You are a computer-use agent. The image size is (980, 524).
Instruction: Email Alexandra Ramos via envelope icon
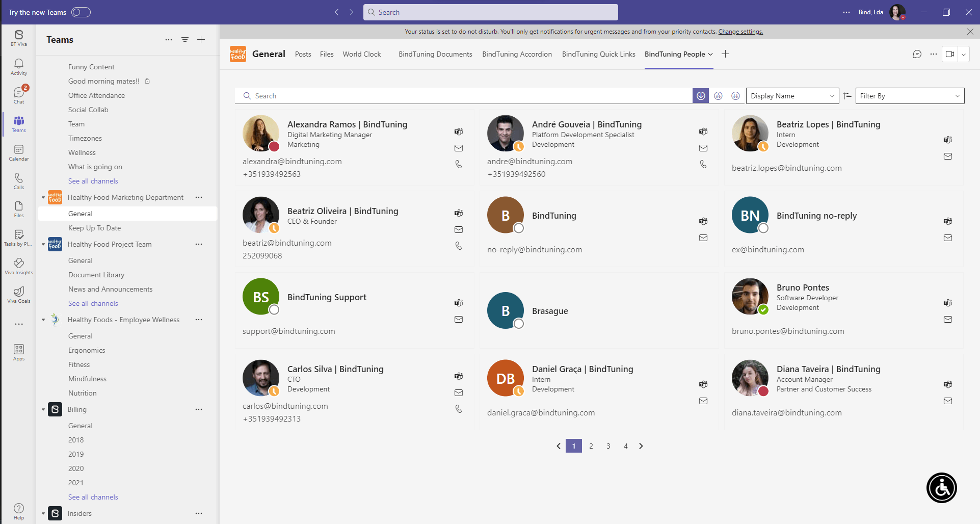[x=459, y=148]
